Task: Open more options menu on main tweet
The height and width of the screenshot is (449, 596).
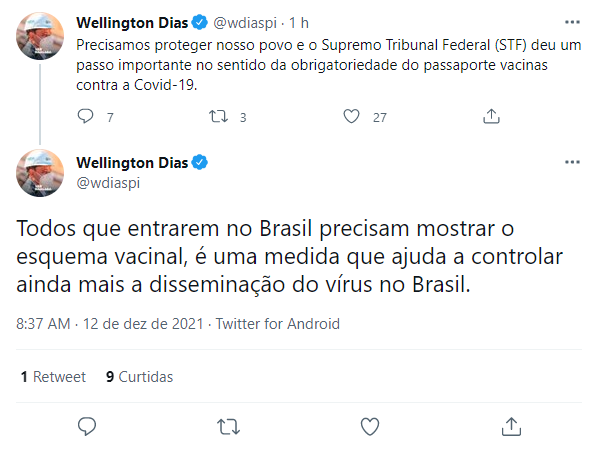Action: [x=572, y=162]
